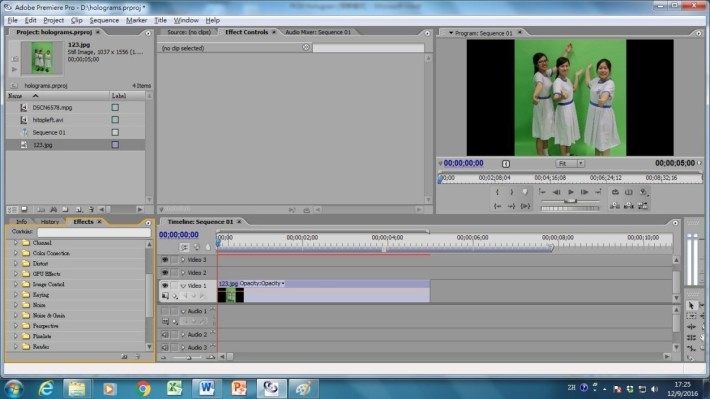Open the Sequence menu
710x399 pixels.
click(x=104, y=20)
